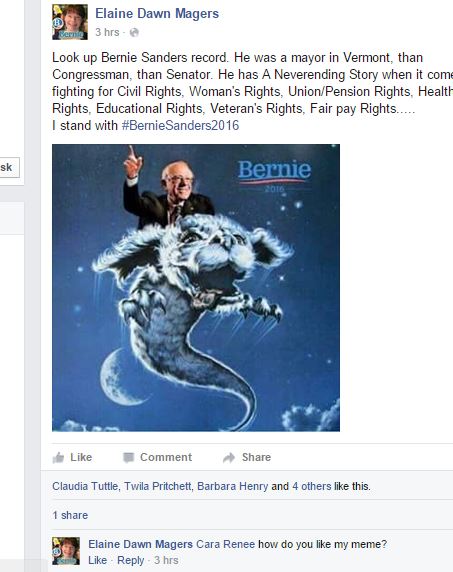Screen dimensions: 453x572
Task: Click the Comment button label
Action: click(x=166, y=457)
